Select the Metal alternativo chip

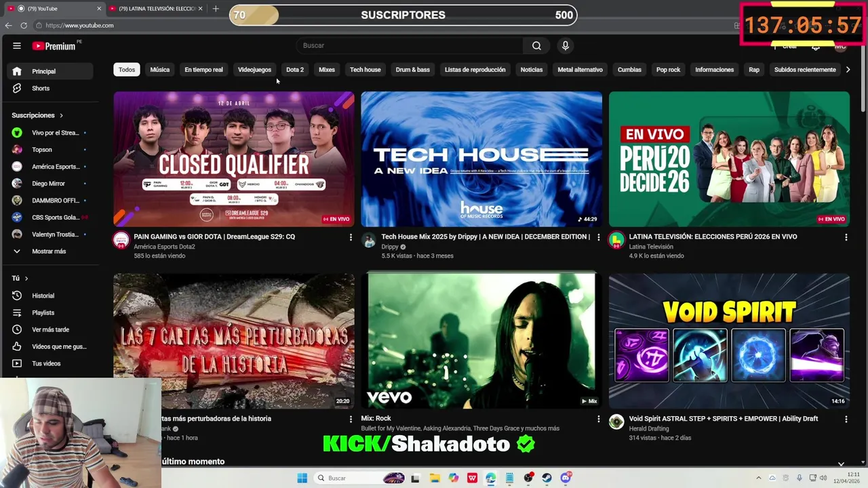580,70
